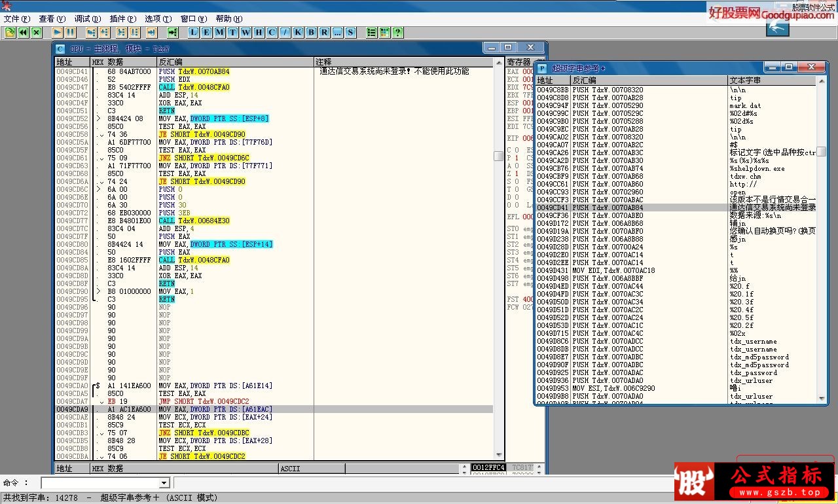Screen dimensions: 838x504
Task: Select the tdx_password string row
Action: [676, 372]
